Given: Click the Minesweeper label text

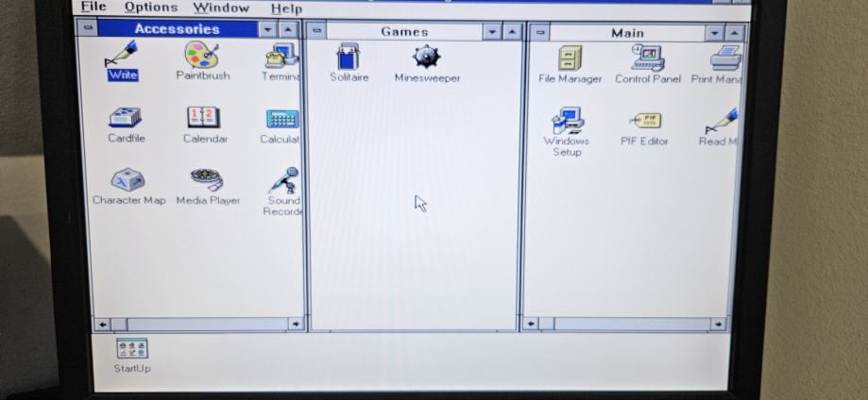Looking at the screenshot, I should pos(427,78).
